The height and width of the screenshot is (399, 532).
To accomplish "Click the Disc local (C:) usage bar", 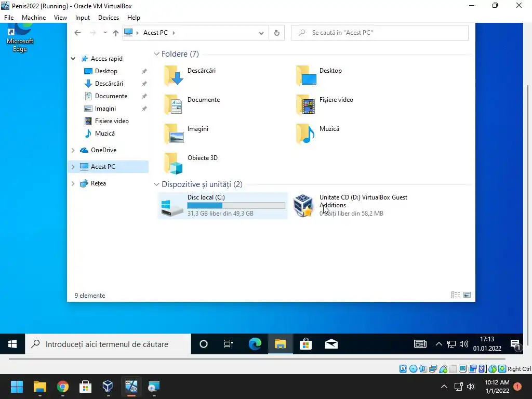I will [236, 205].
